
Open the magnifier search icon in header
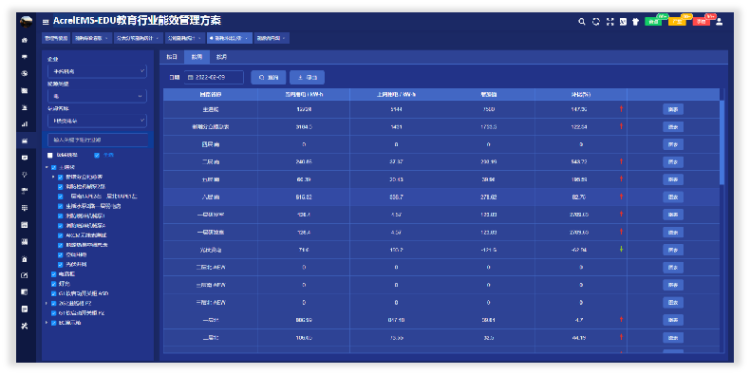582,22
